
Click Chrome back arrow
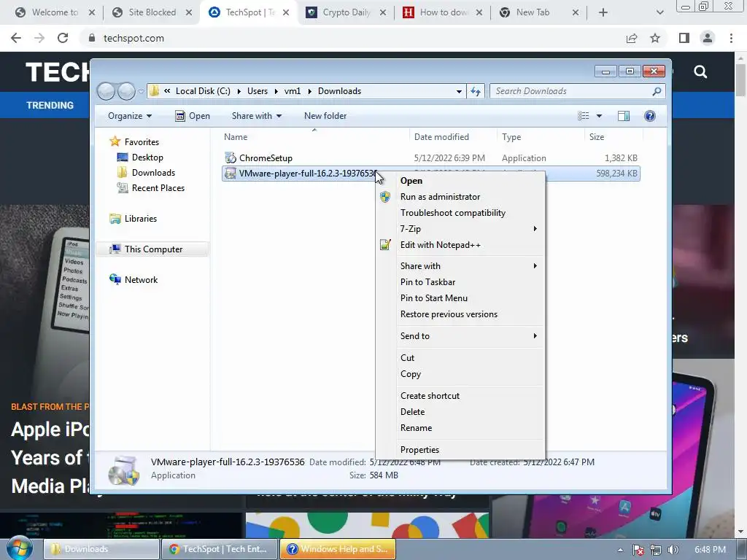[16, 38]
